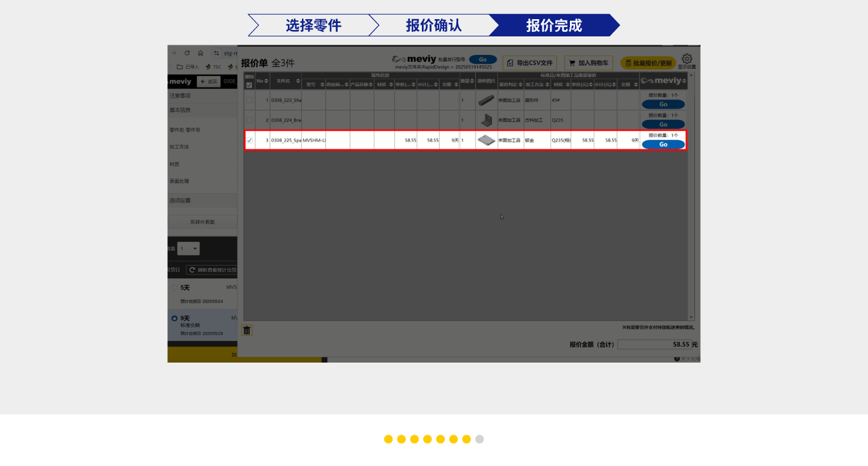This screenshot has height=466, width=868.
Task: Select the 9天 delivery radio button
Action: coord(174,318)
